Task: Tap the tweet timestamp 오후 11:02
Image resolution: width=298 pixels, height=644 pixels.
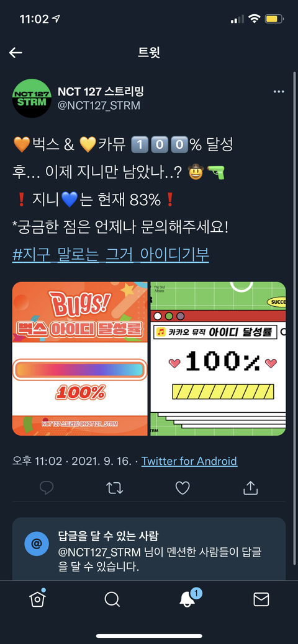Action: click(x=38, y=461)
